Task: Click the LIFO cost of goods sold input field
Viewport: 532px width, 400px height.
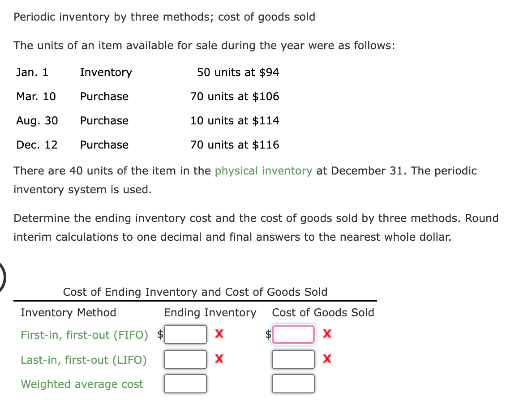Action: pos(293,359)
